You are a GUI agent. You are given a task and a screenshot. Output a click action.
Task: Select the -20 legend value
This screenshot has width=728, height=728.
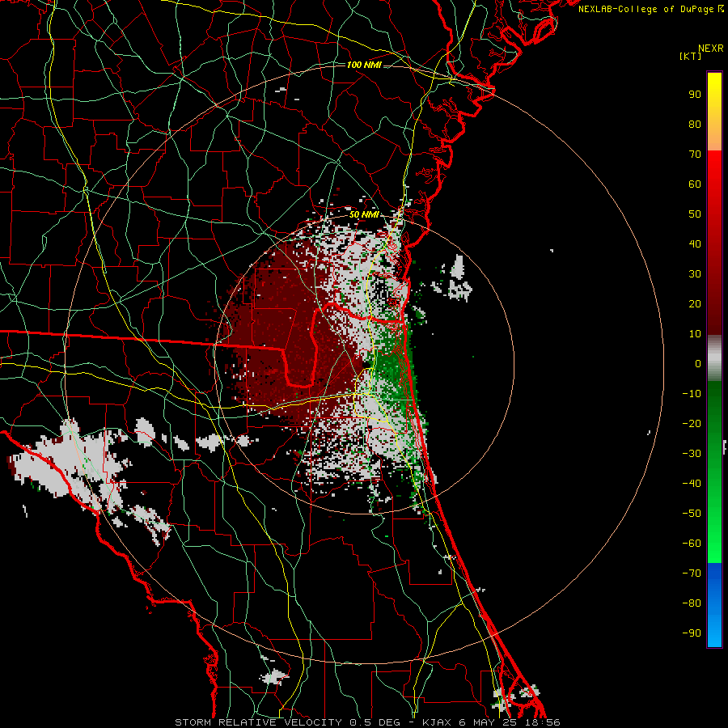tap(692, 423)
